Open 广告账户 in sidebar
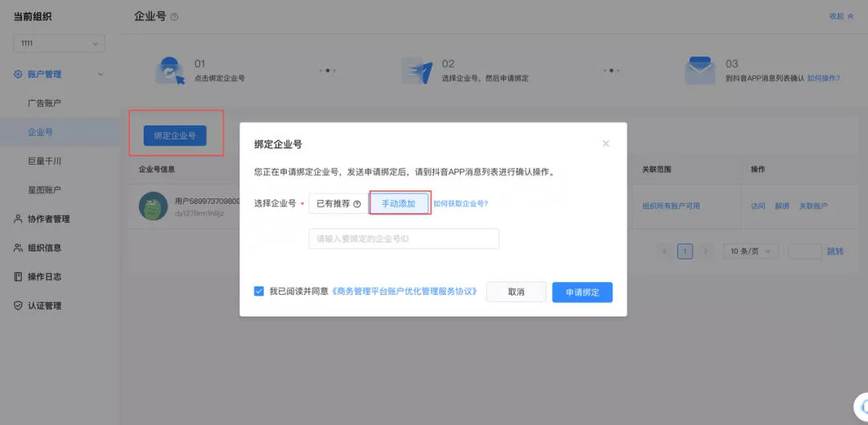Viewport: 868px width, 425px height. [x=44, y=103]
